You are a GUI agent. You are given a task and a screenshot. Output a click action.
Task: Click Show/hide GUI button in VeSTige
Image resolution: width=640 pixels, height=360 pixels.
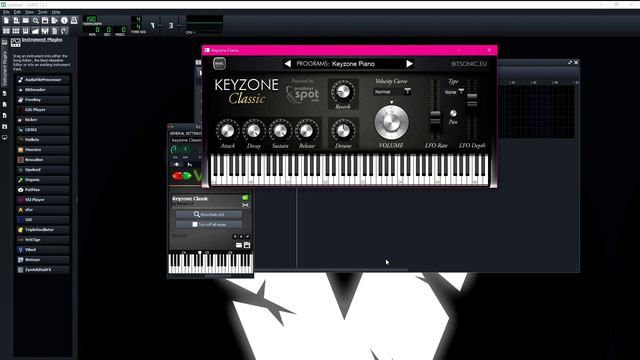pyautogui.click(x=209, y=214)
